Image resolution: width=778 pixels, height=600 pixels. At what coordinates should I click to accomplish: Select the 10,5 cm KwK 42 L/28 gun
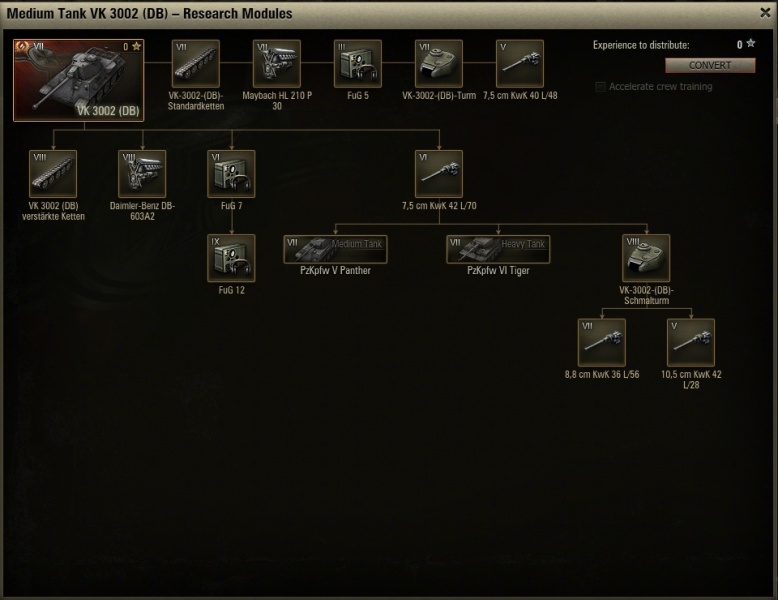point(691,342)
